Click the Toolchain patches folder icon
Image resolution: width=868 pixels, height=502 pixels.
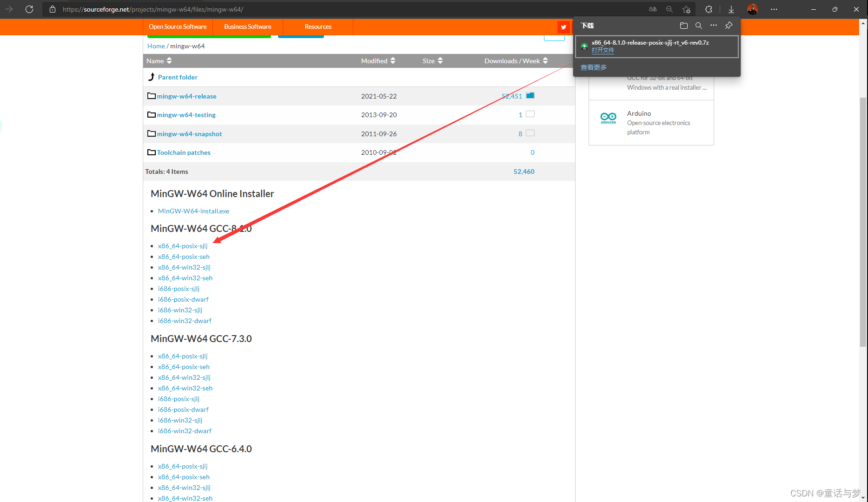click(152, 152)
